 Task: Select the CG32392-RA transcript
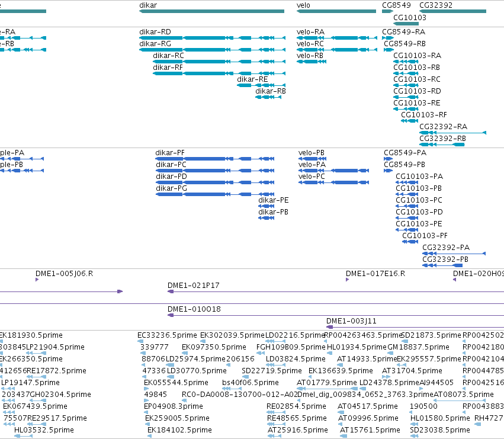[x=453, y=133]
